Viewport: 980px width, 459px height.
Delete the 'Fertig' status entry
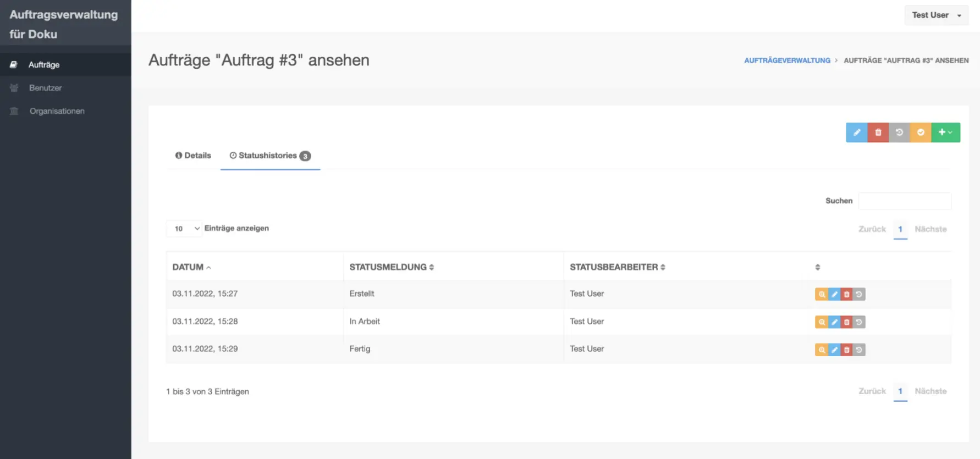point(847,350)
